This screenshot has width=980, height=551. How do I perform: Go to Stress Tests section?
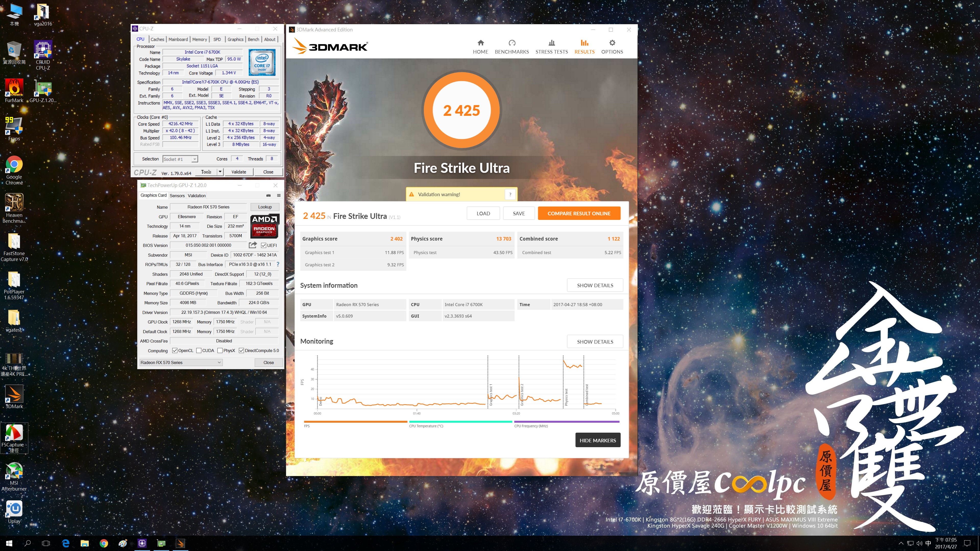click(551, 47)
